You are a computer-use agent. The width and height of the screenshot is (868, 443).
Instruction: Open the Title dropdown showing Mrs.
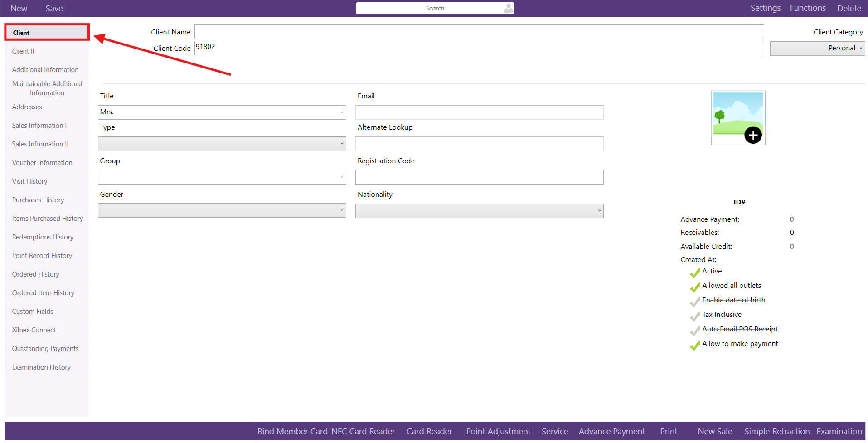[222, 112]
